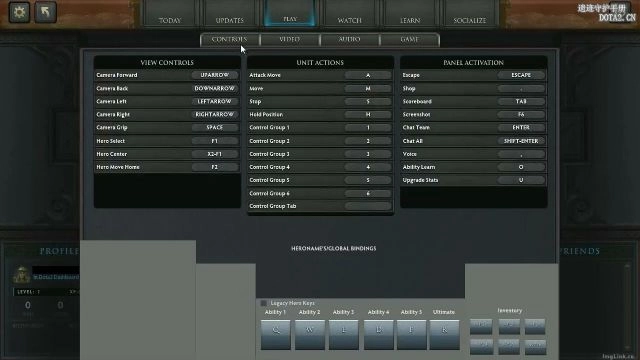Image resolution: width=640 pixels, height=360 pixels.
Task: Change Screenshot F6 binding
Action: click(x=521, y=114)
